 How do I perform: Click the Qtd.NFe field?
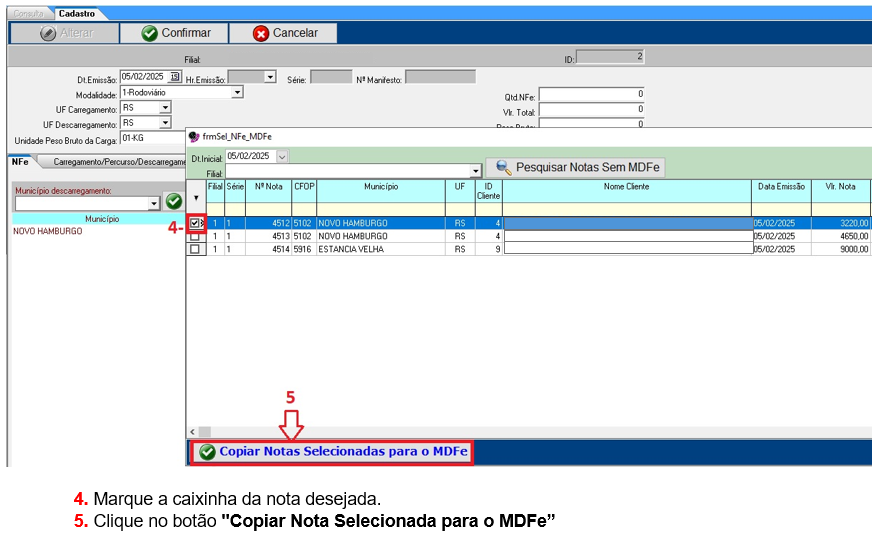[x=592, y=94]
